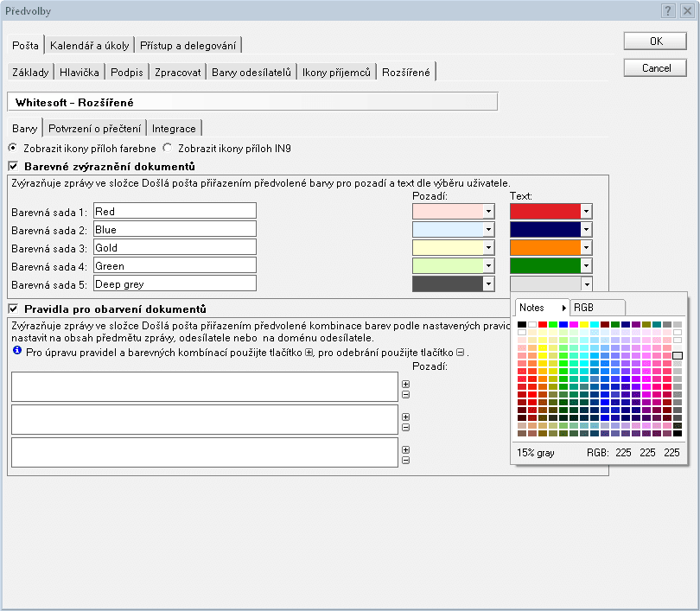Click the plus icon beside the second rule box

pyautogui.click(x=405, y=417)
